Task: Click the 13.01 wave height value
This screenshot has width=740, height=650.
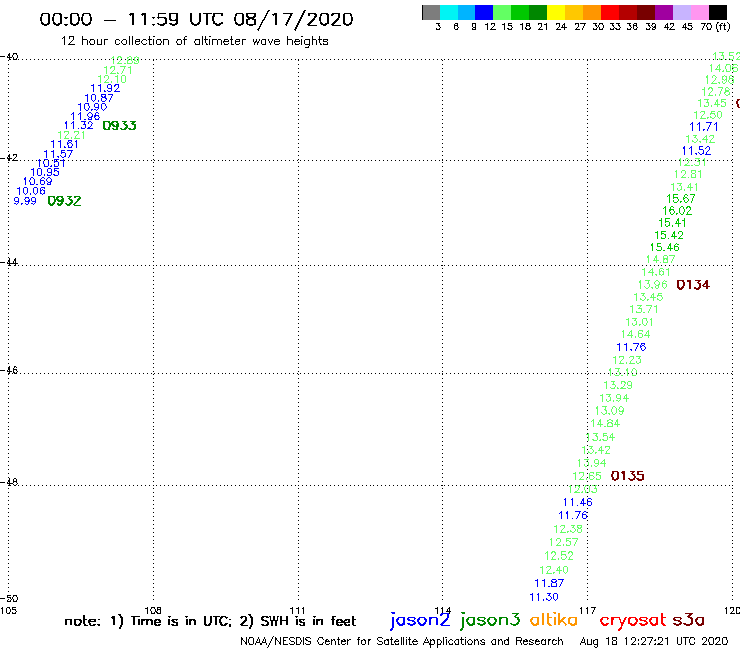Action: 639,322
